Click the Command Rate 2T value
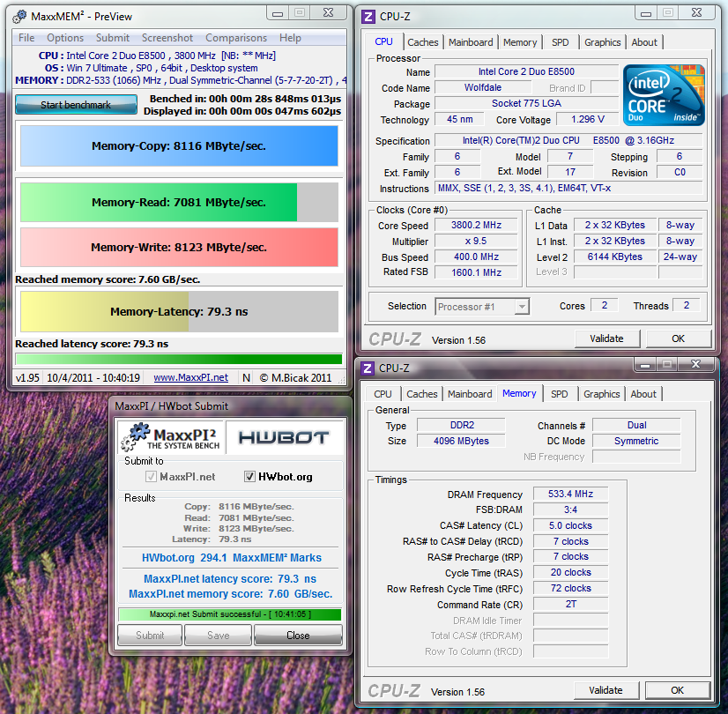This screenshot has height=714, width=728. [570, 604]
